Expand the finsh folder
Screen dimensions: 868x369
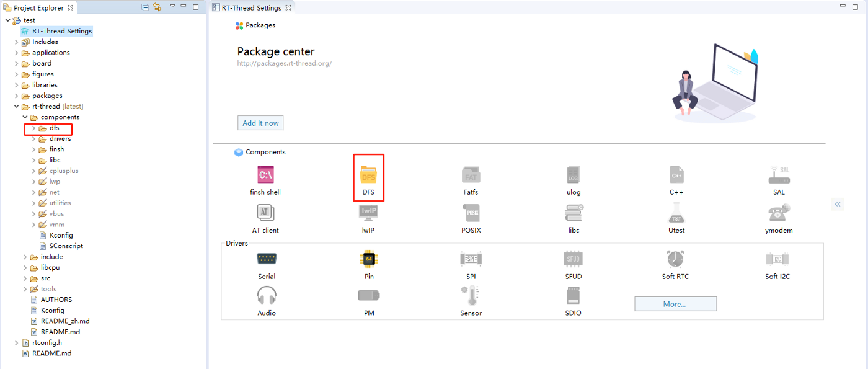pyautogui.click(x=34, y=149)
